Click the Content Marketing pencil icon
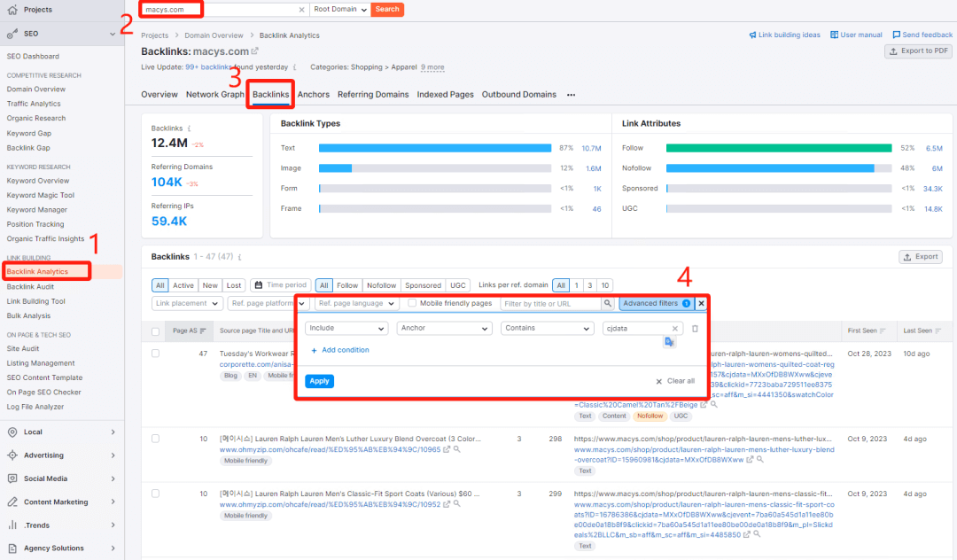Screen dimensions: 957x560 click(x=12, y=502)
